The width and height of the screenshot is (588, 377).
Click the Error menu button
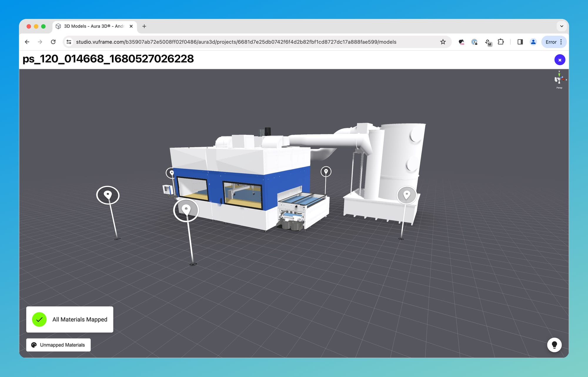(554, 42)
